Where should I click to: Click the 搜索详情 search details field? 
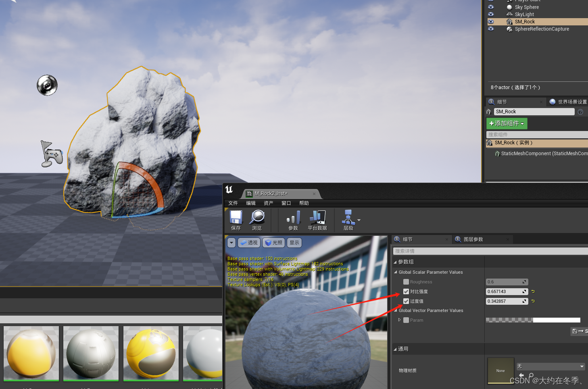(x=490, y=251)
